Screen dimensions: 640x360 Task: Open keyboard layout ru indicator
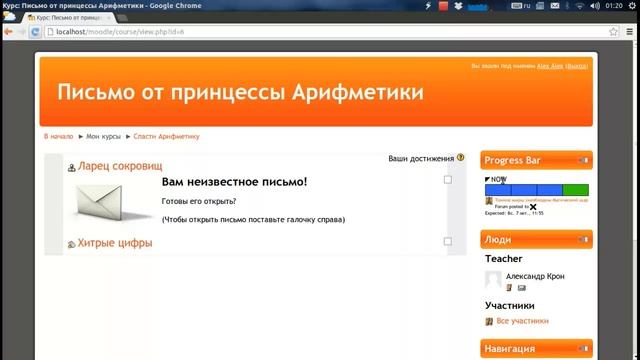(x=521, y=6)
